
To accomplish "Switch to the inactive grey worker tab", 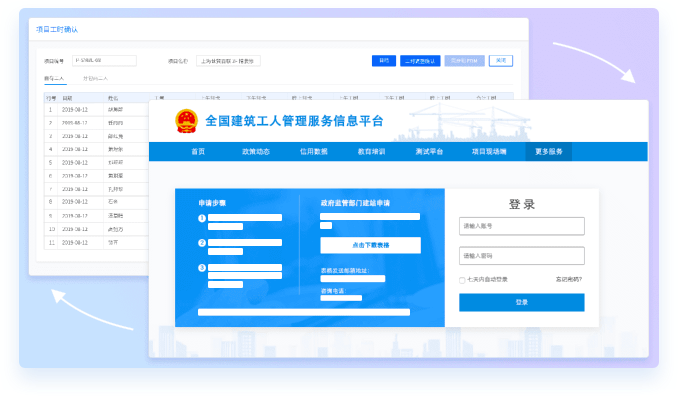I will [95, 78].
